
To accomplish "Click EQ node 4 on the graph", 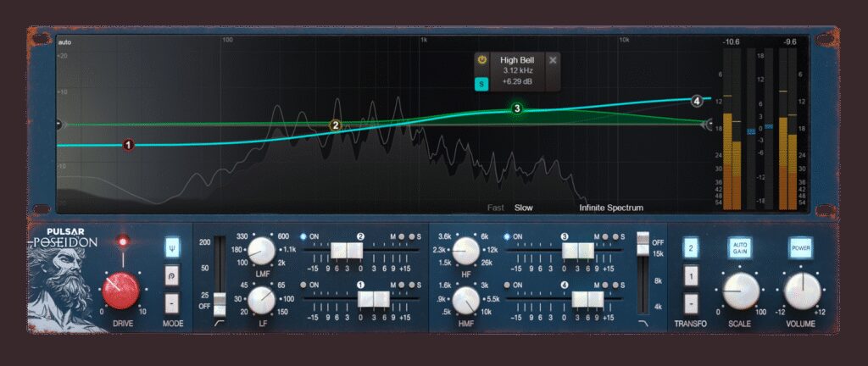I will (x=697, y=101).
